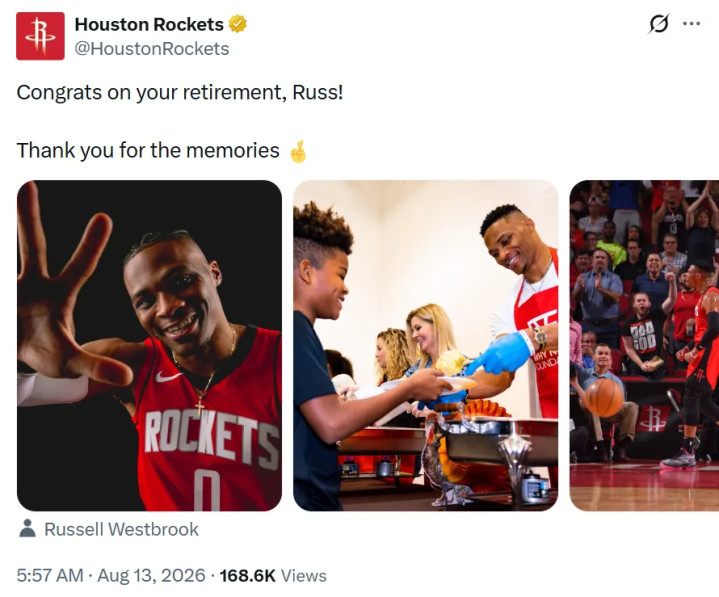Click the Houston Rockets profile avatar

[x=40, y=36]
